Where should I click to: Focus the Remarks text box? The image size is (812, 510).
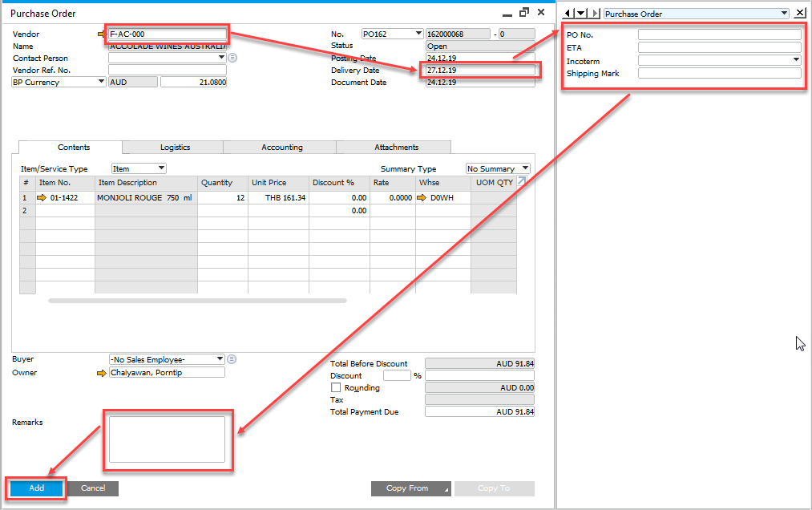tap(167, 439)
